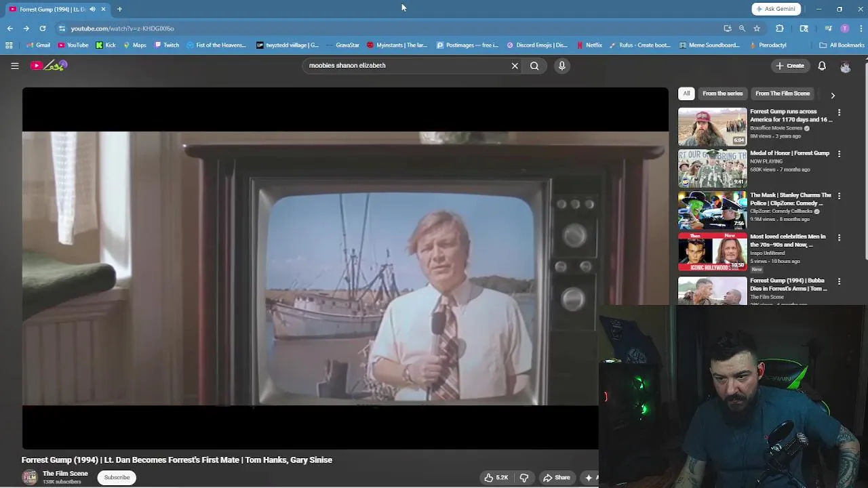Open the Kick bookmark
Screen dimensions: 868x488
coord(106,45)
